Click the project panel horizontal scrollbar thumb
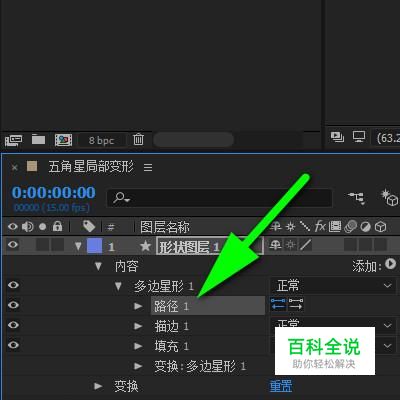The width and height of the screenshot is (400, 400). [193, 139]
